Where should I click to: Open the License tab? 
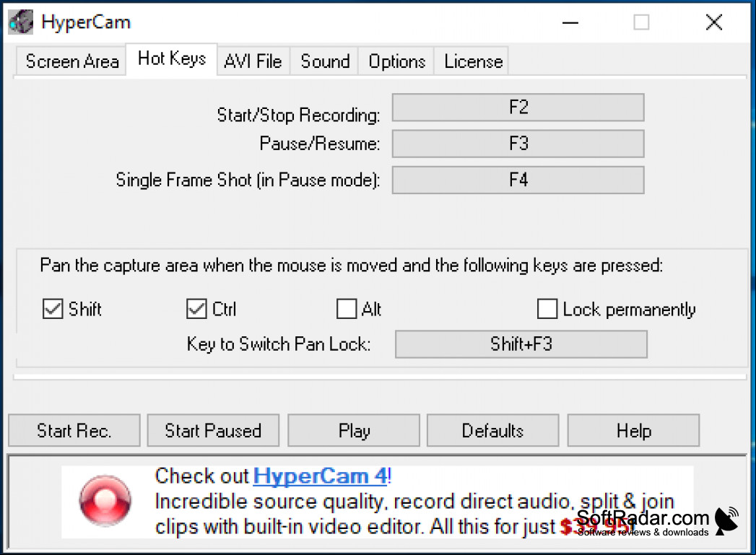click(472, 61)
